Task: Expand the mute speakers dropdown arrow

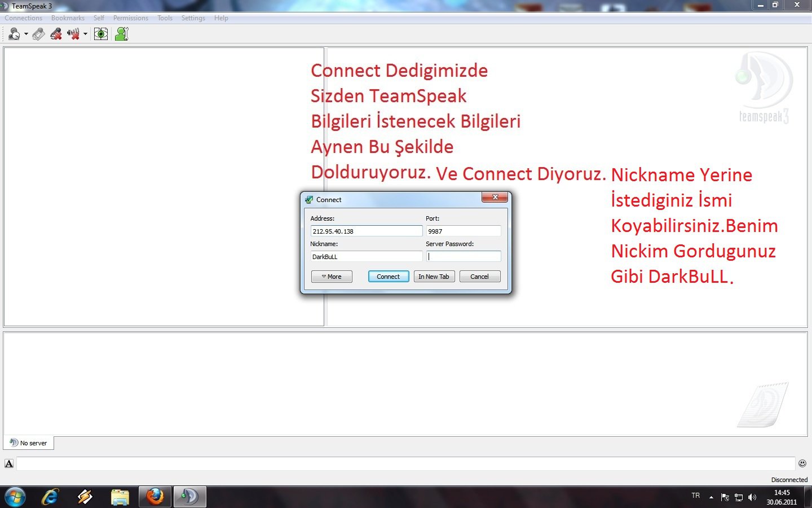Action: (x=85, y=34)
